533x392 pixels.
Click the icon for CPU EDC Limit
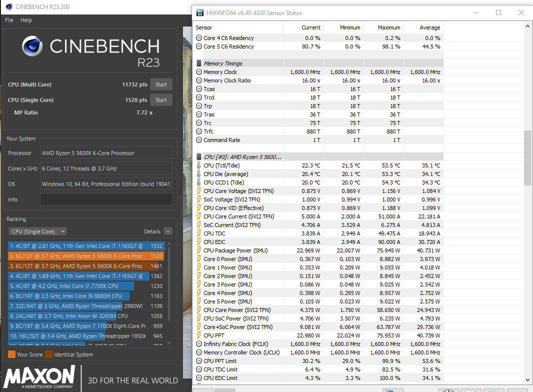coord(199,377)
